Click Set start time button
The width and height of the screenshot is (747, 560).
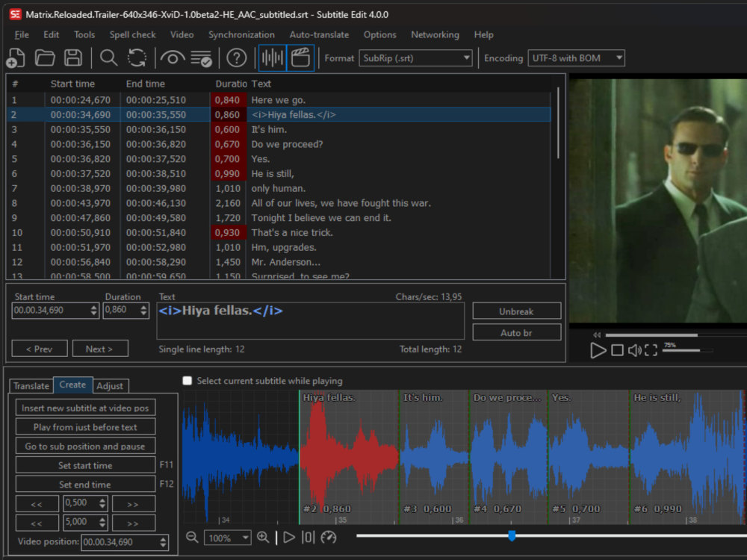click(85, 465)
